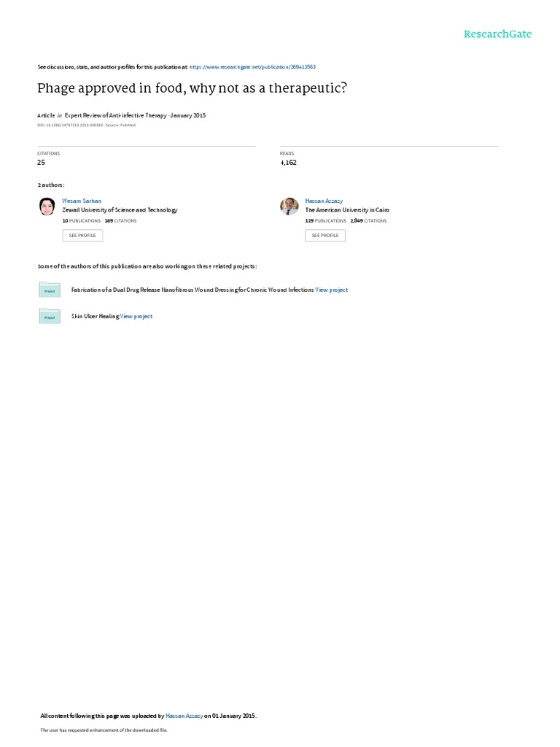560x747 pixels.
Task: Click SEE PROFILE button under Hassan Azzazy
Action: click(x=325, y=236)
